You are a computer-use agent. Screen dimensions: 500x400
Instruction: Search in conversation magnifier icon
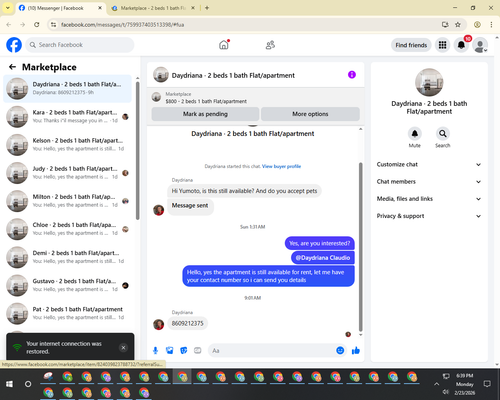pos(443,134)
